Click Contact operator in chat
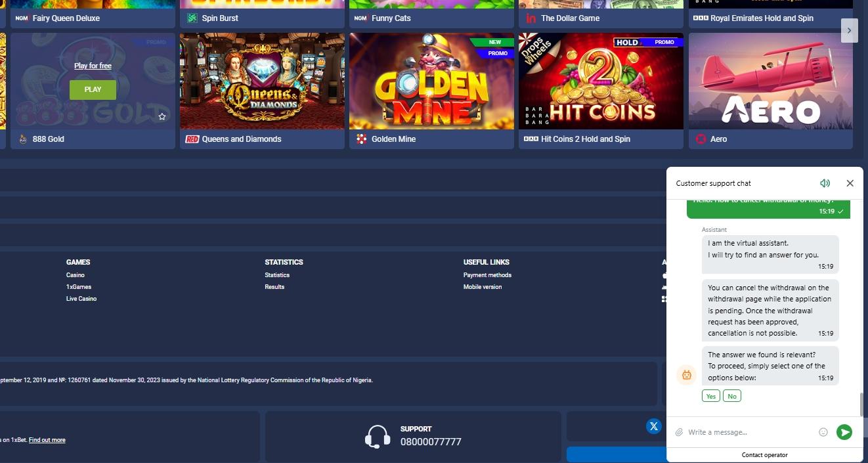 764,455
